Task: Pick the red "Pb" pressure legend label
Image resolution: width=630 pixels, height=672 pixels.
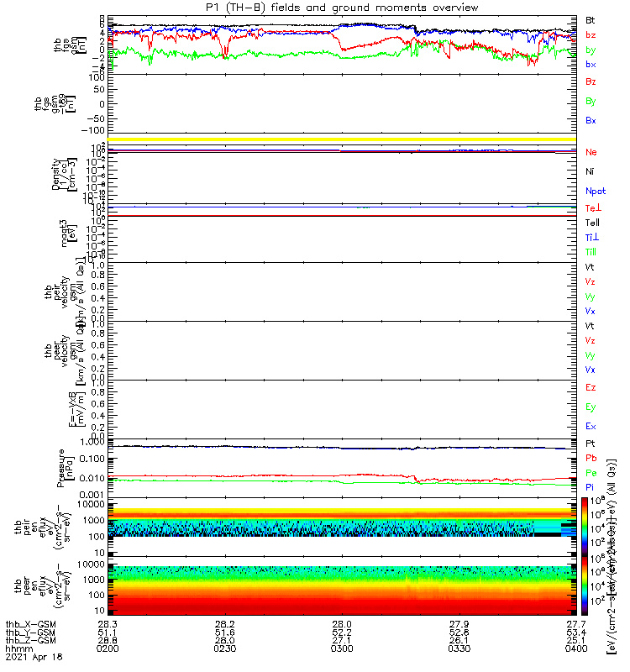Action: tap(591, 458)
